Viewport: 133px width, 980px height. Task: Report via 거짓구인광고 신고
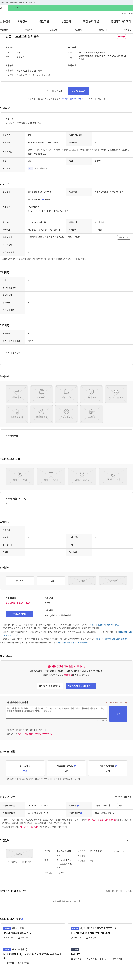(x=123, y=797)
